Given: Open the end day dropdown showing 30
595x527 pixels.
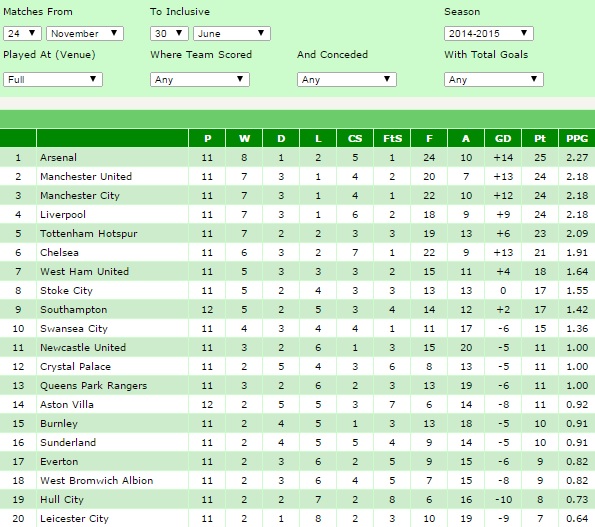Looking at the screenshot, I should pos(169,33).
